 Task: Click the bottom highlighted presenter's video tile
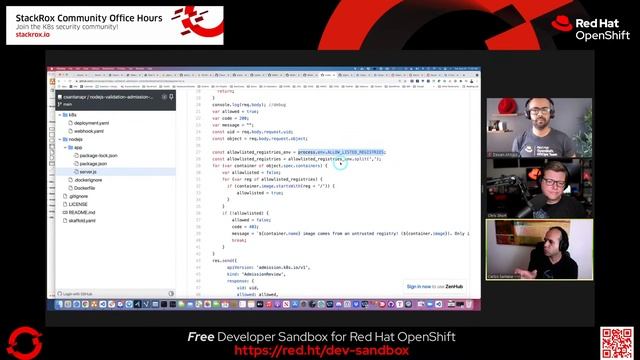click(x=539, y=249)
